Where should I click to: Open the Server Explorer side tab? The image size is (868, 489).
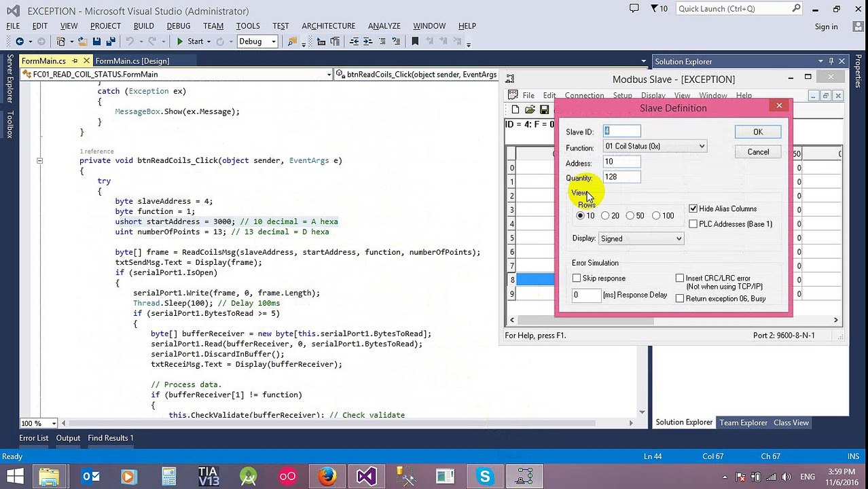click(x=10, y=79)
